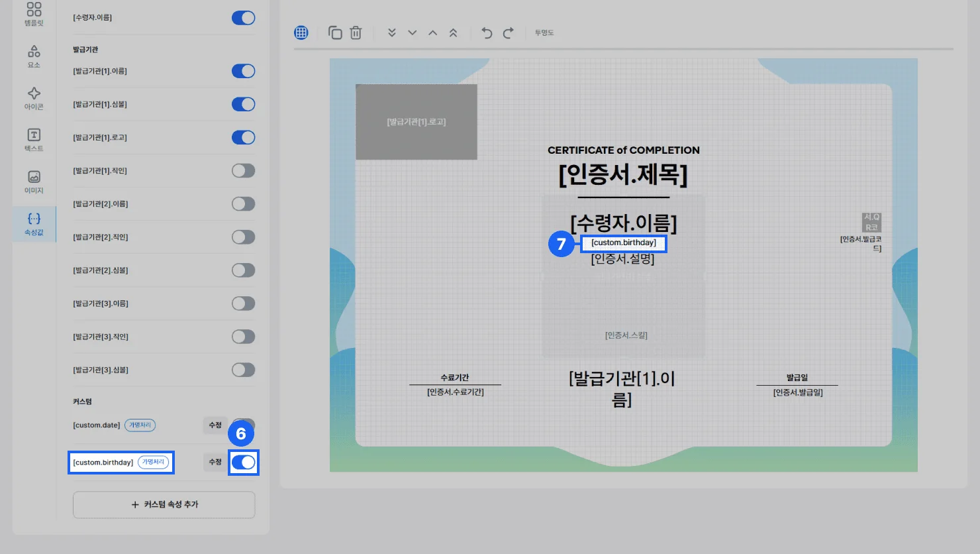Click the redo arrow icon
The height and width of the screenshot is (554, 980).
coord(508,32)
